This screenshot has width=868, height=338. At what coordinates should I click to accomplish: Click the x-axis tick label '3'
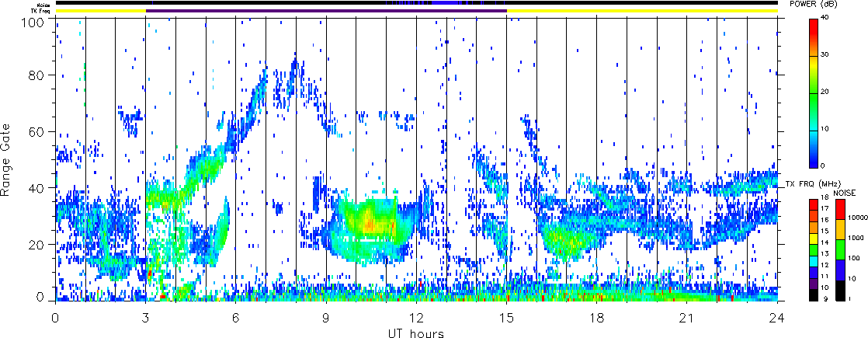pos(146,318)
